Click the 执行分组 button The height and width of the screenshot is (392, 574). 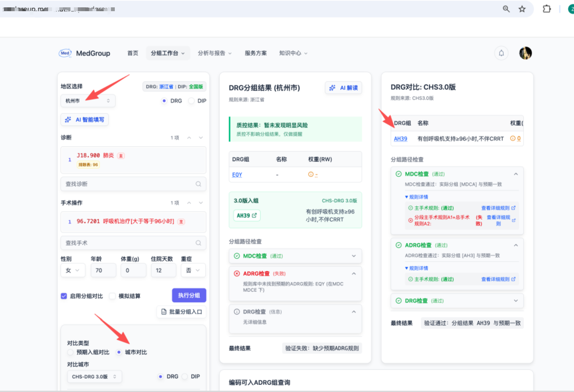(189, 295)
